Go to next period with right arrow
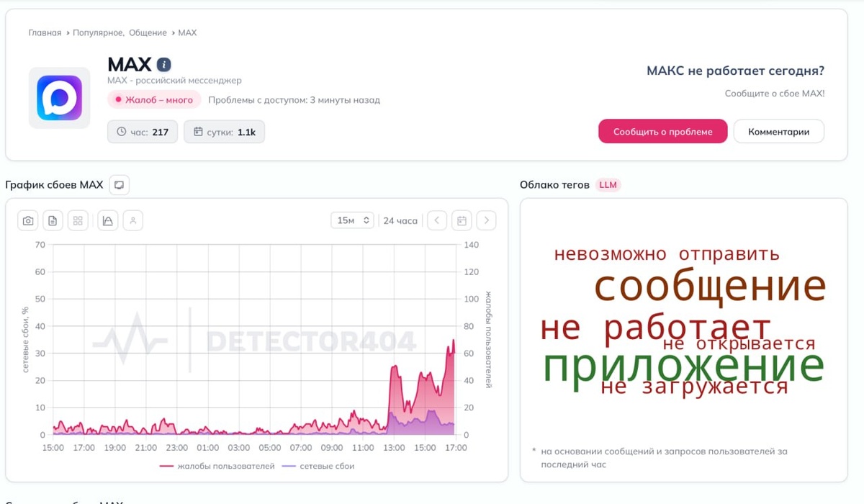 (486, 220)
